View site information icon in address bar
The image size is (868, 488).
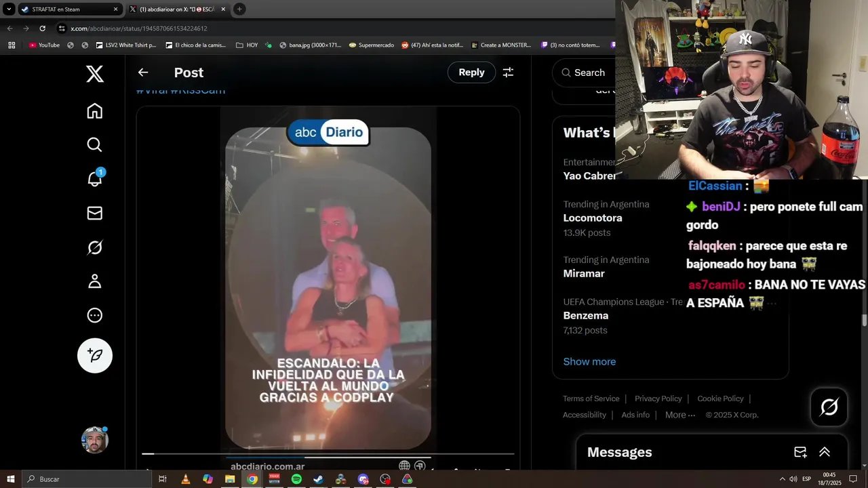[62, 28]
